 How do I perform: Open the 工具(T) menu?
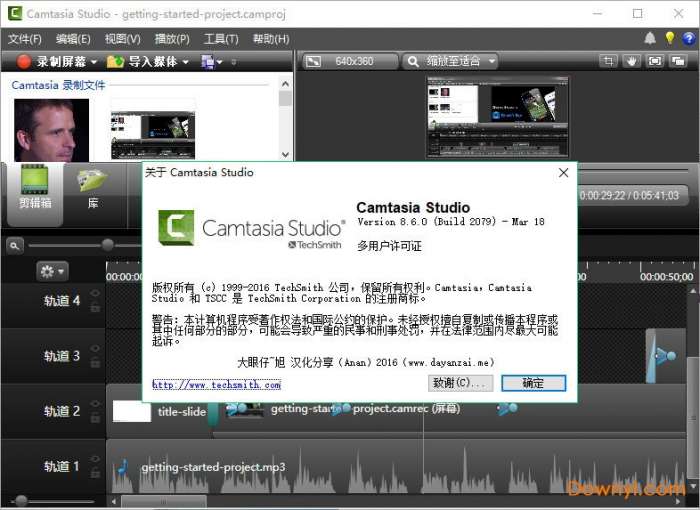click(221, 38)
